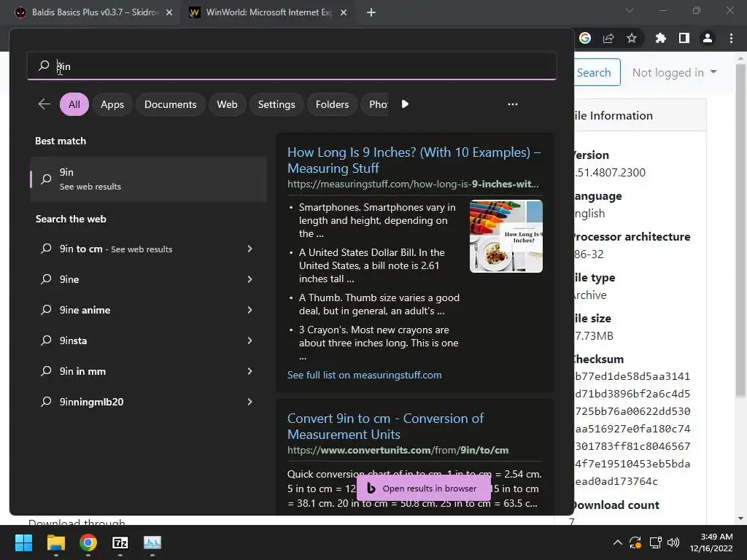Expand 9inningmlb20 suggestion arrow
Screen dimensions: 747x560
(249, 402)
